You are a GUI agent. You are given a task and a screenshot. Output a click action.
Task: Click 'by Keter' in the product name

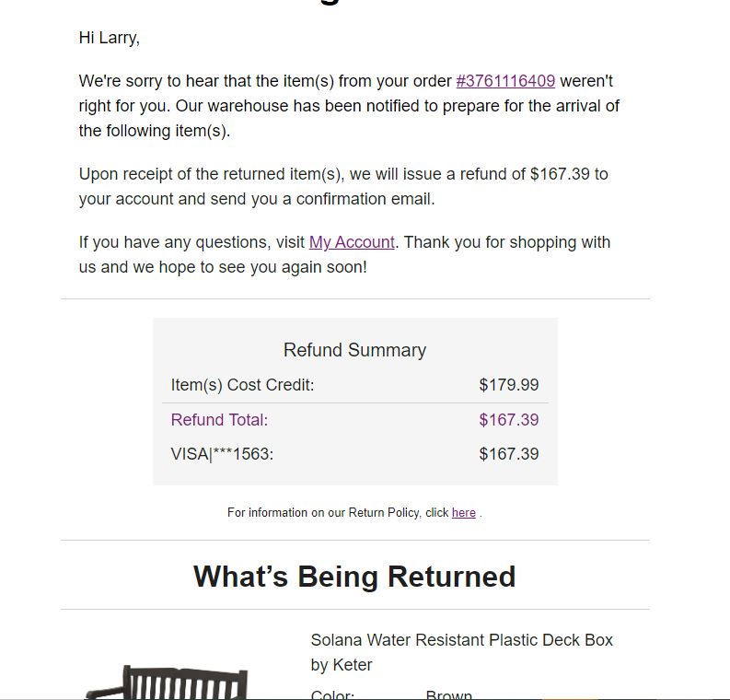click(x=342, y=665)
